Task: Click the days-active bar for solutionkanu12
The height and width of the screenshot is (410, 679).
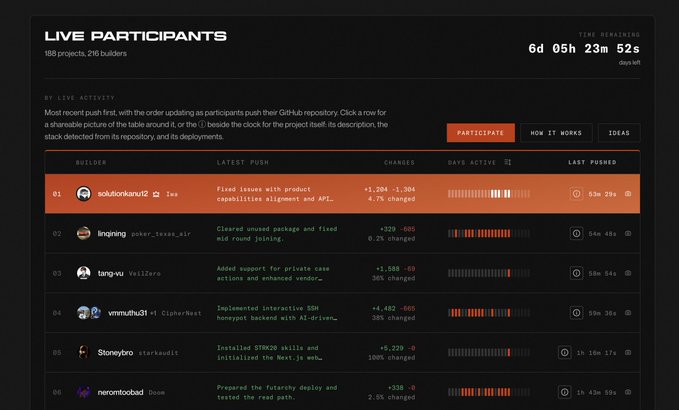Action: click(488, 194)
